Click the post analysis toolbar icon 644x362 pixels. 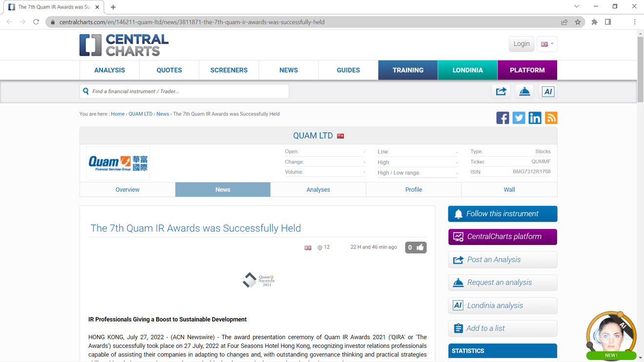tap(501, 91)
